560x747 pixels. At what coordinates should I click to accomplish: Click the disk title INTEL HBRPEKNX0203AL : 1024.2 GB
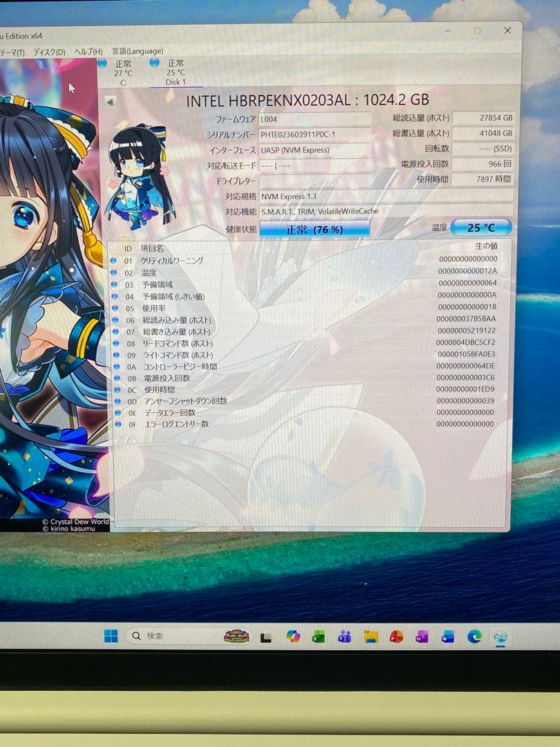tap(307, 100)
